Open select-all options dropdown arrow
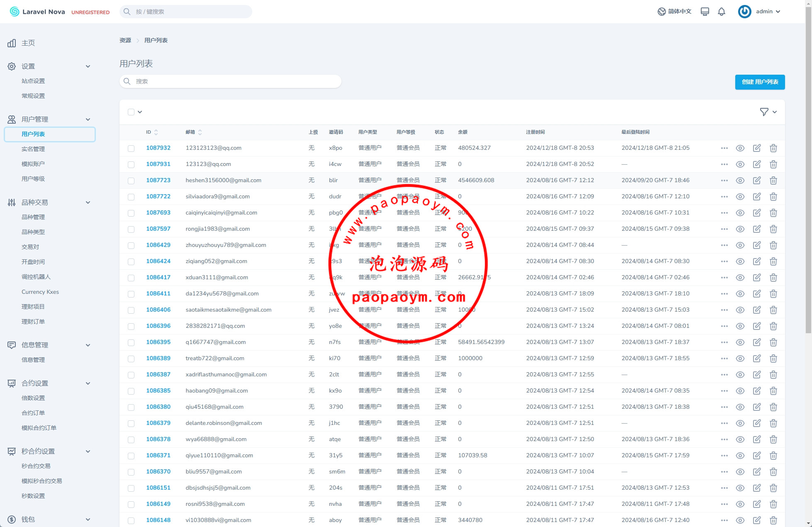This screenshot has width=812, height=527. (x=140, y=112)
